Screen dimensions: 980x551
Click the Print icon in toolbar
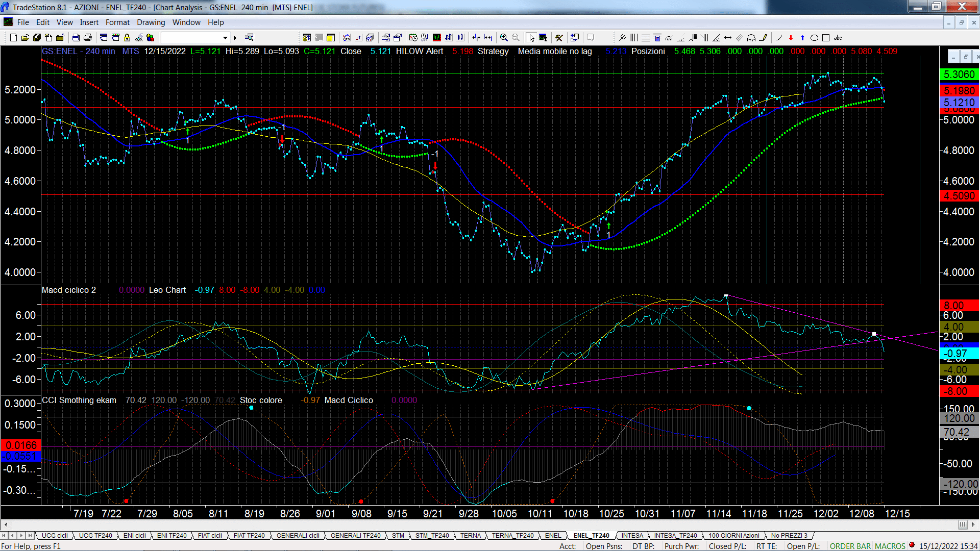point(88,38)
